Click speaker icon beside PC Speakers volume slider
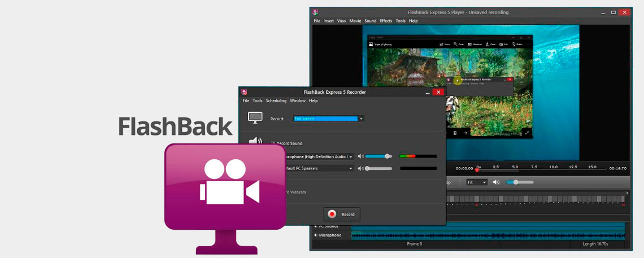The image size is (644, 258). 360,168
